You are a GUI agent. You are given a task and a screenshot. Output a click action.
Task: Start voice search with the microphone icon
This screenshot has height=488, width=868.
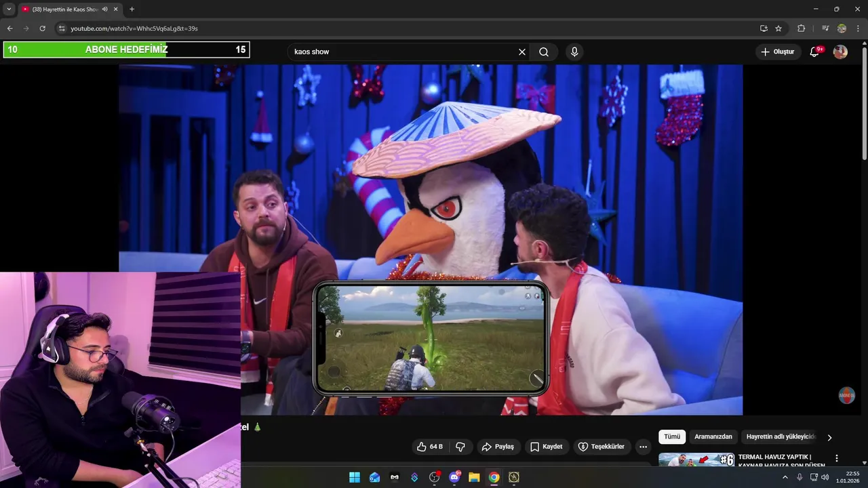[574, 52]
